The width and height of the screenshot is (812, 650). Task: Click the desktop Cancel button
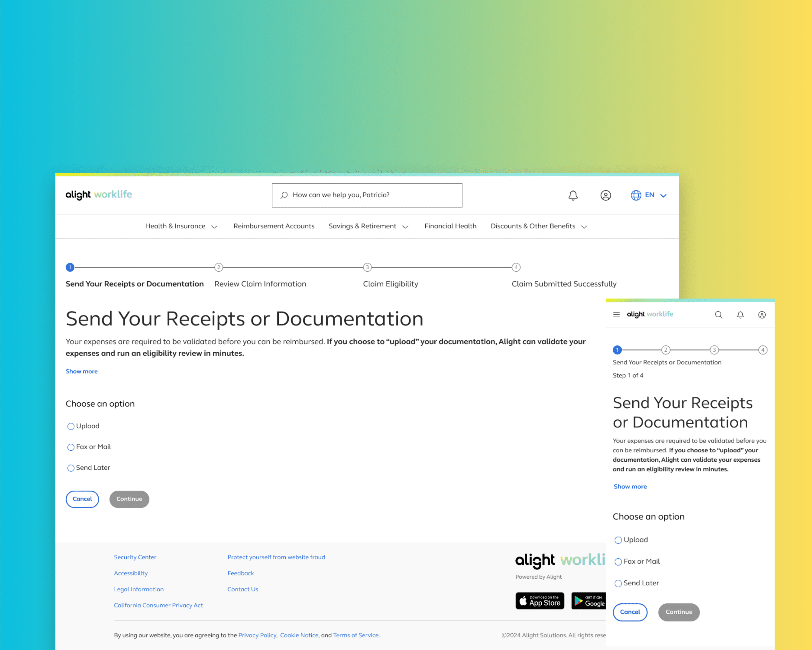[x=82, y=499]
